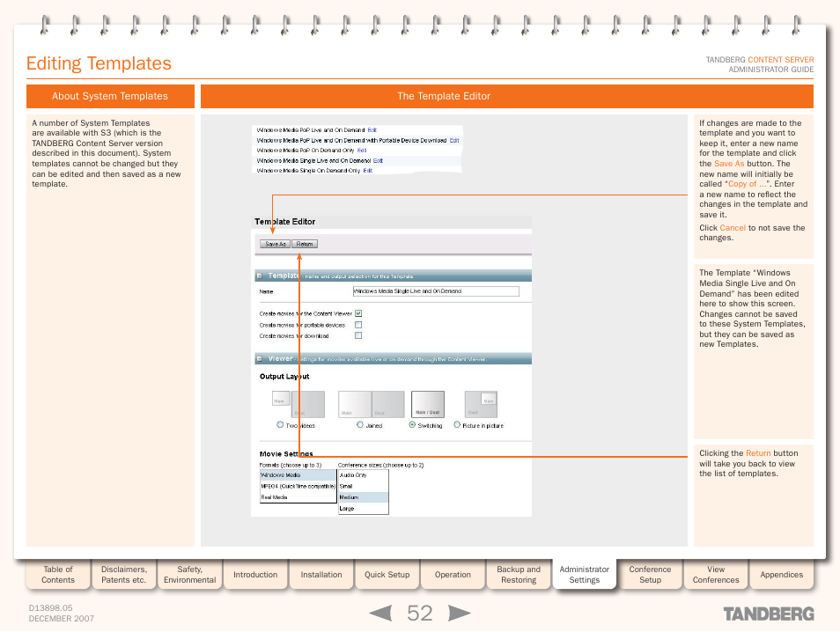Click The Template Editor header
840x632 pixels.
coord(507,97)
